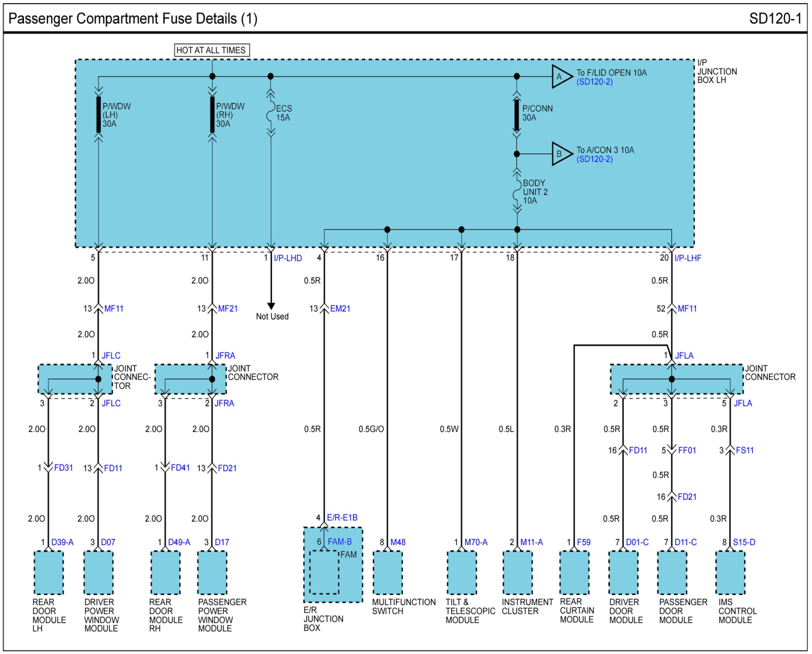812x654 pixels.
Task: Open the I/P-LHD connector link
Action: (x=288, y=258)
